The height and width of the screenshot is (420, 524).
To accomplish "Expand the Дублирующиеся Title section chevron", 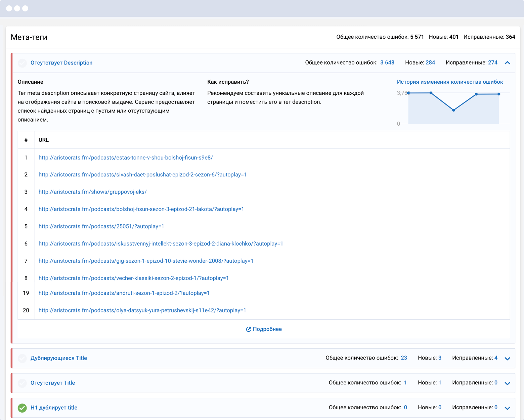I will [507, 359].
